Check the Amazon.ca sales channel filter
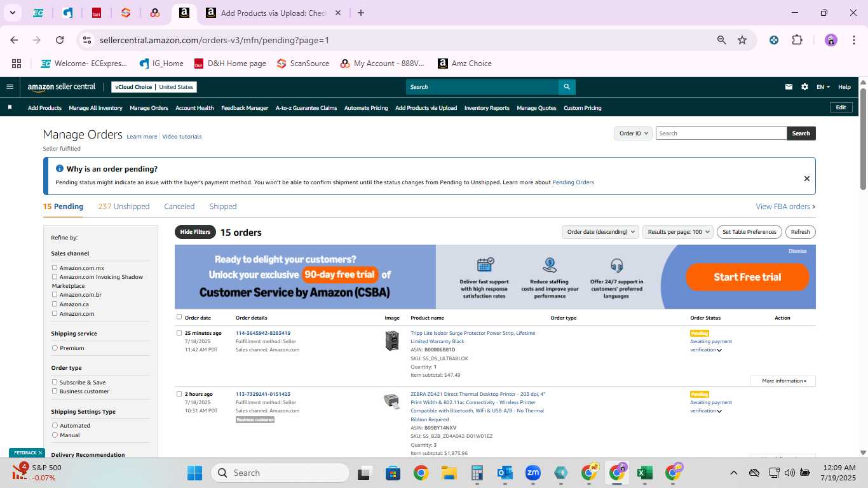 (55, 304)
